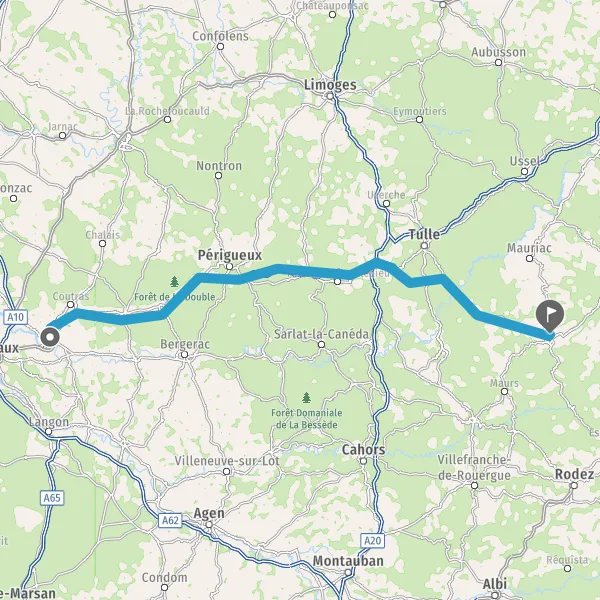Click the Montauban city label
Viewport: 600px width, 600px height.
pyautogui.click(x=348, y=561)
